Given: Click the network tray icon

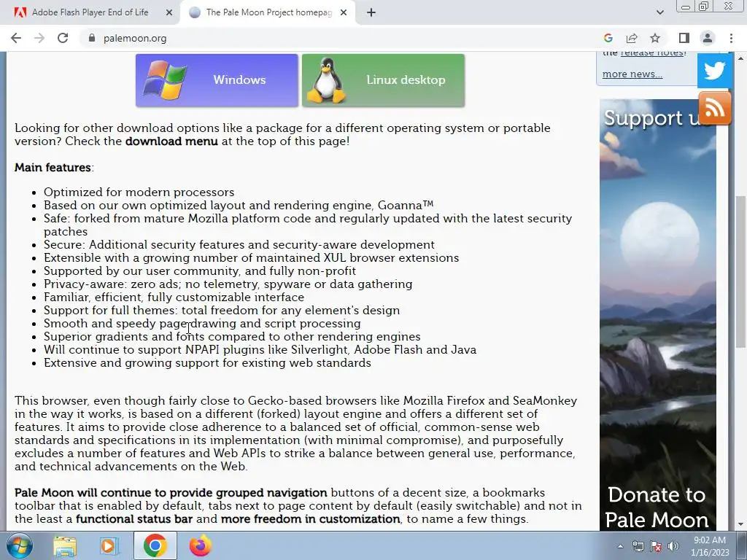Looking at the screenshot, I should coord(638,546).
